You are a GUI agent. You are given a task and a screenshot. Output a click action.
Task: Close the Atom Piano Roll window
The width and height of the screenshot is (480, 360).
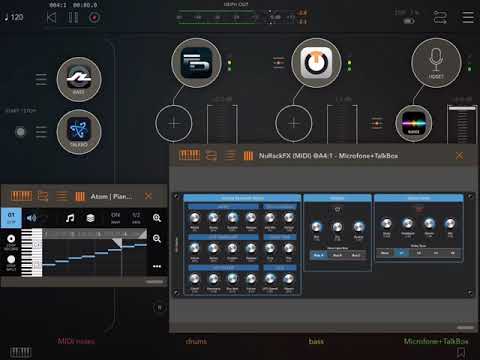click(x=148, y=196)
